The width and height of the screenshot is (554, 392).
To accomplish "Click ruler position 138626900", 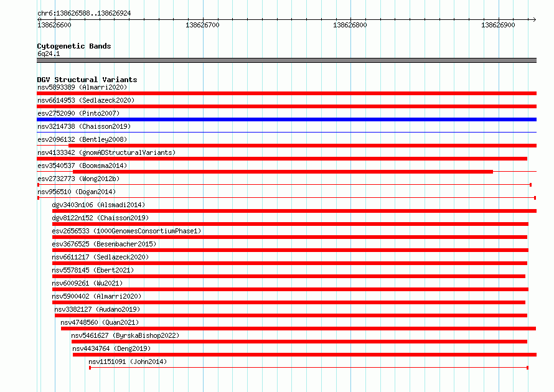I will (498, 25).
